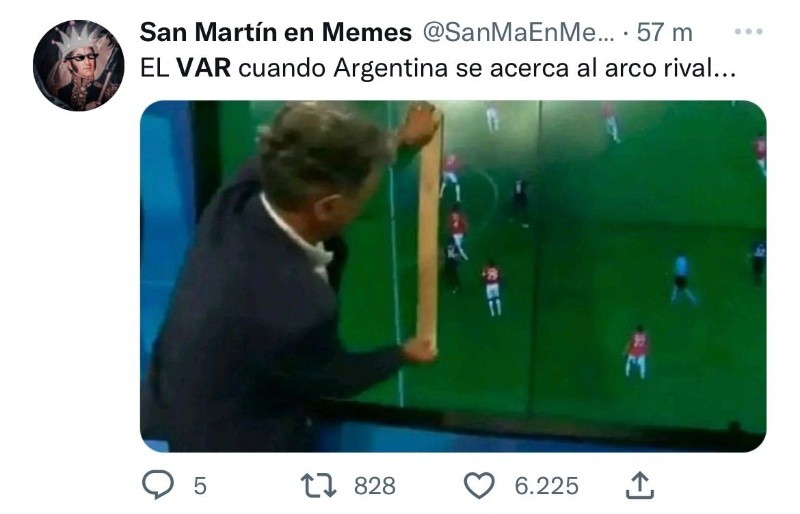Viewport: 800px width, 514px height.
Task: Like the tweet with heart icon
Action: coord(479,485)
